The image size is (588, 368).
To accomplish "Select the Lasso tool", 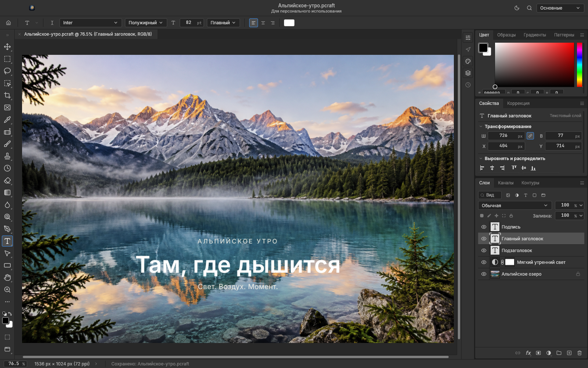I will [7, 71].
